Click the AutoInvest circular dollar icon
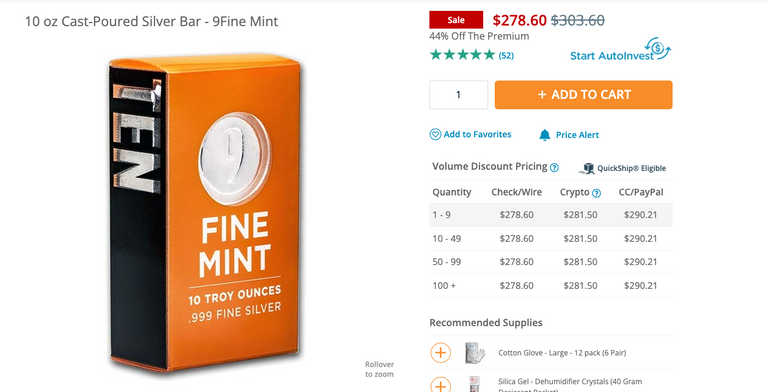This screenshot has height=392, width=768. point(657,49)
